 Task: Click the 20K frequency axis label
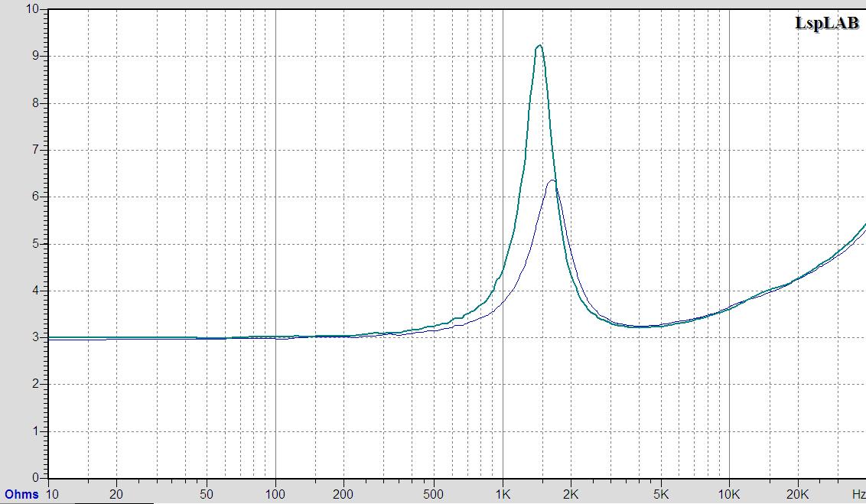[x=797, y=494]
